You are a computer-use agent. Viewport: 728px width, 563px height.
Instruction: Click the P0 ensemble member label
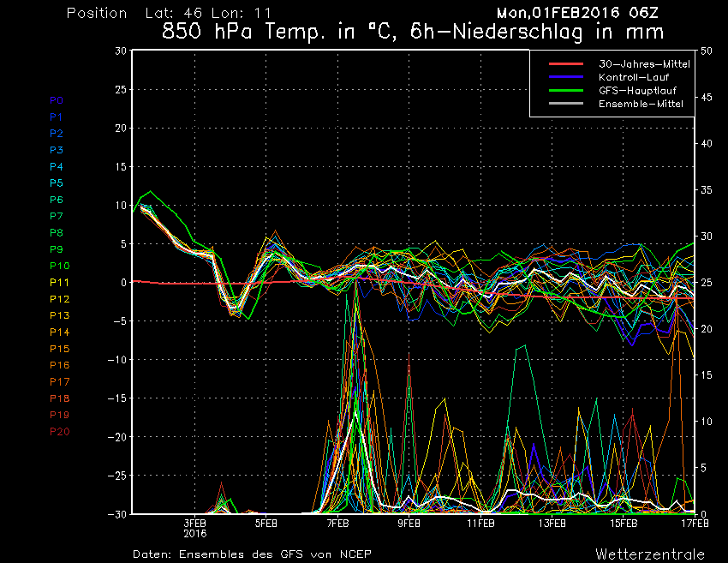[x=56, y=100]
